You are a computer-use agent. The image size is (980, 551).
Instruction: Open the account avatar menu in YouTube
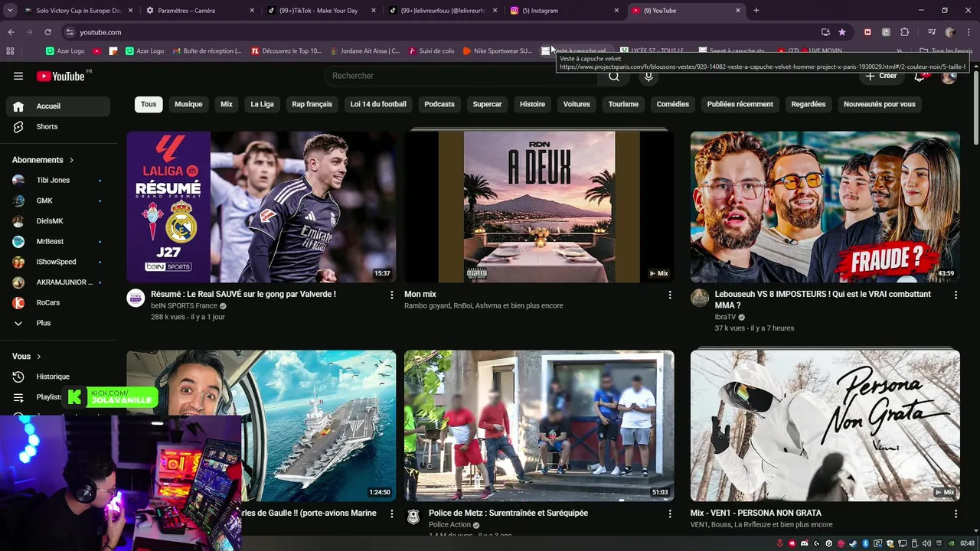pos(949,76)
